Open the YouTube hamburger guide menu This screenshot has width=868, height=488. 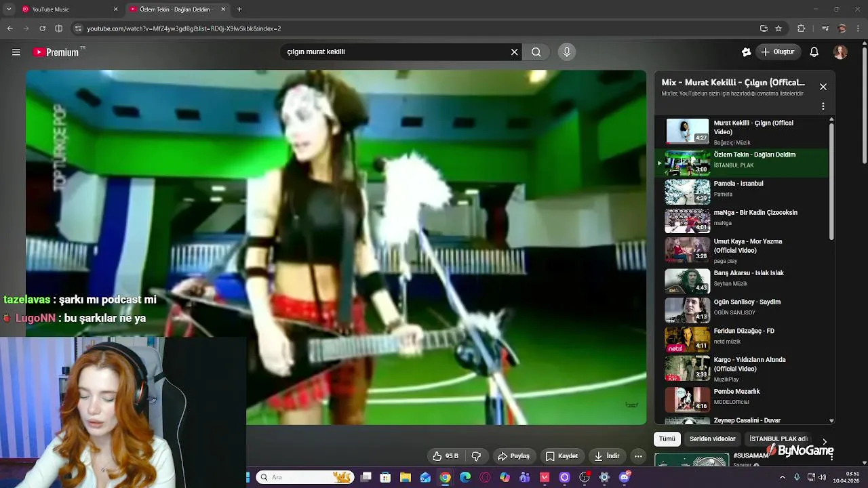(16, 52)
